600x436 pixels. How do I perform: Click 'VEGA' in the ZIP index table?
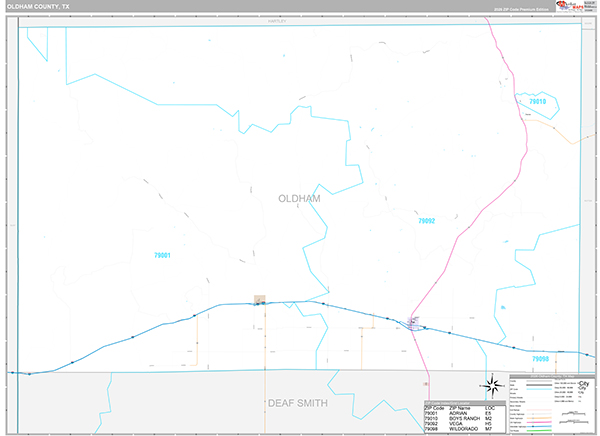click(456, 424)
